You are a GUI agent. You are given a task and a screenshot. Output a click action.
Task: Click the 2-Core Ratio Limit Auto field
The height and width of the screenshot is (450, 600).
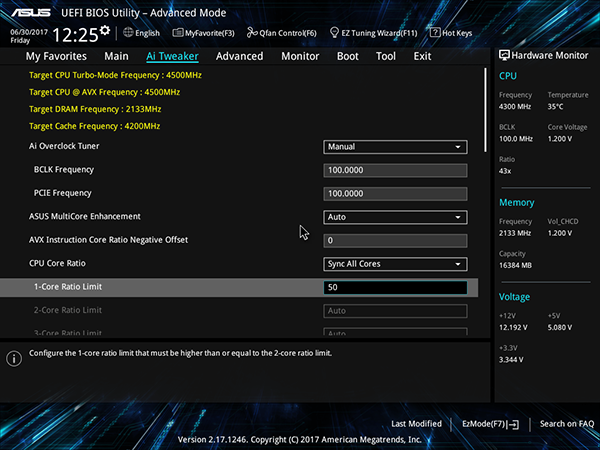(x=395, y=311)
